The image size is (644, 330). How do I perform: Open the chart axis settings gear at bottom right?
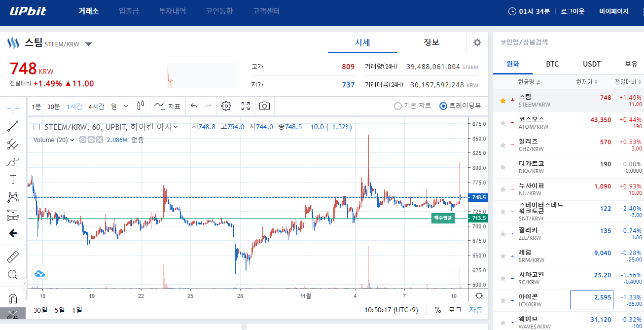479,296
